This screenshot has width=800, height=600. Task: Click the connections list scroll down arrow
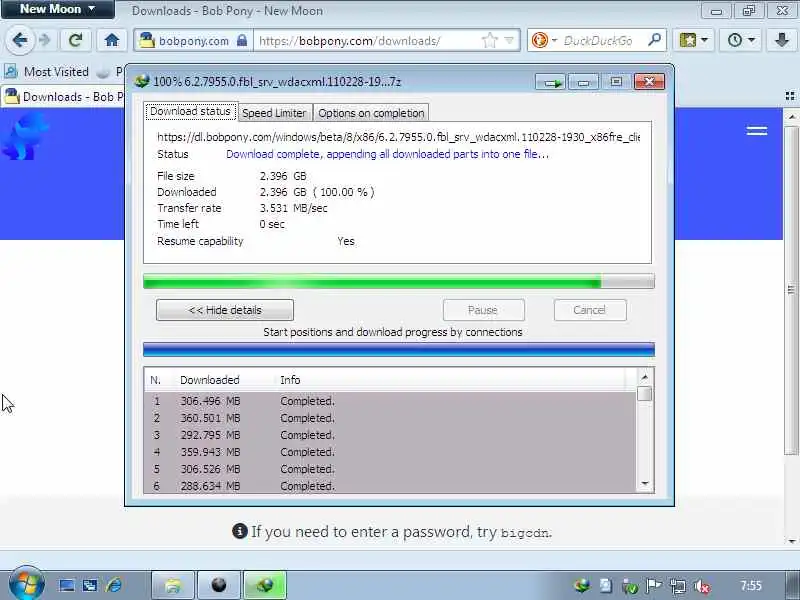pyautogui.click(x=644, y=483)
